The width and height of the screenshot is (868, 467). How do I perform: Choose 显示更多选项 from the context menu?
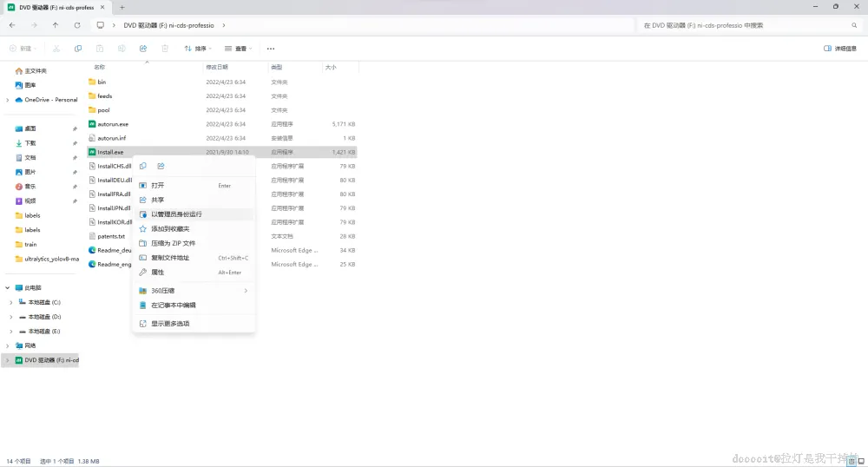(x=194, y=324)
